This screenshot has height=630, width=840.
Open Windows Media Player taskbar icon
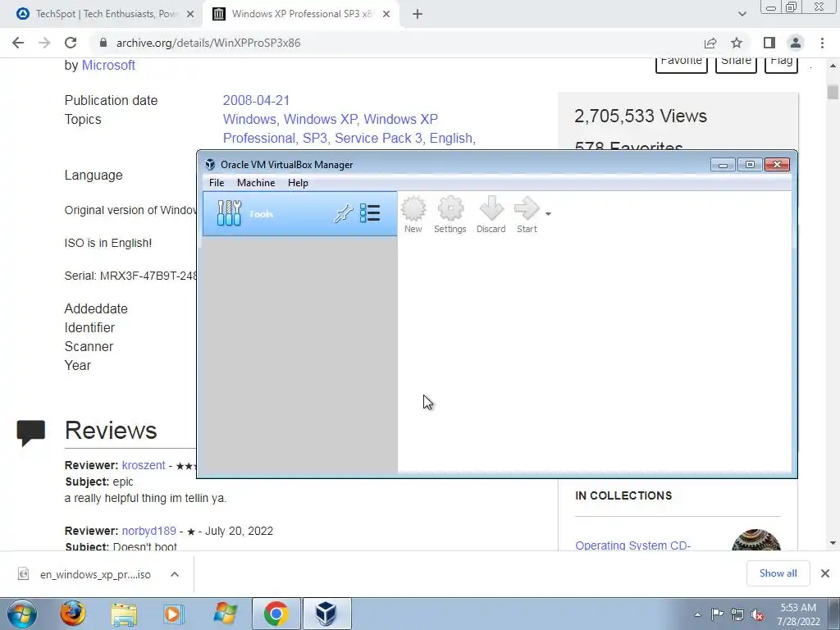(x=174, y=614)
